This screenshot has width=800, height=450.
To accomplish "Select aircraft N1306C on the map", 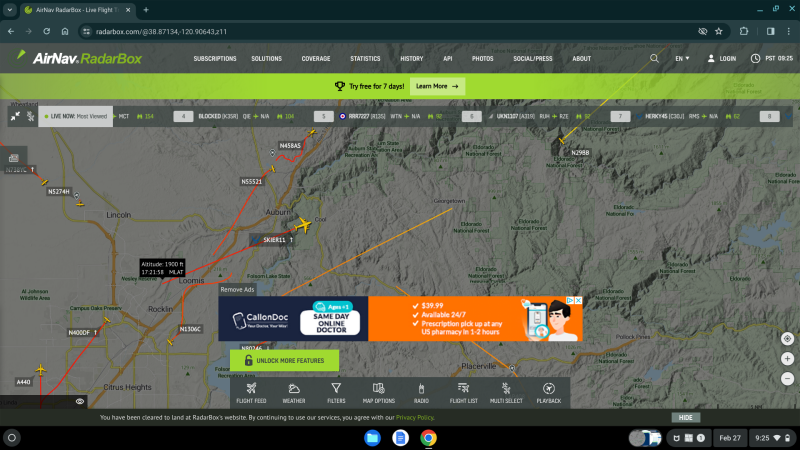I will point(170,342).
